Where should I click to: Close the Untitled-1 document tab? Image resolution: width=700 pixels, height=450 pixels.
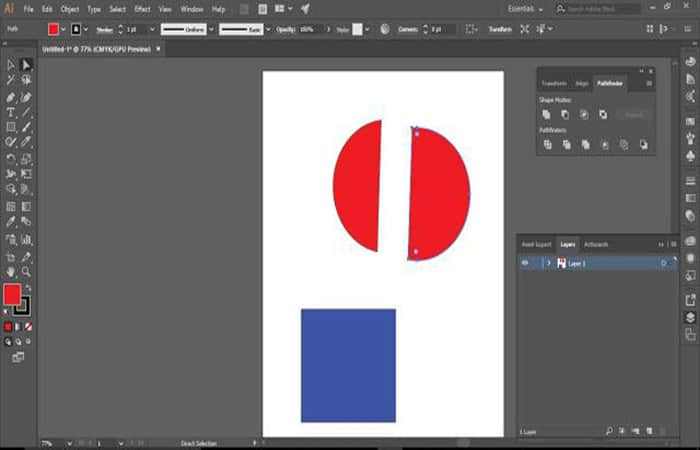[x=158, y=49]
